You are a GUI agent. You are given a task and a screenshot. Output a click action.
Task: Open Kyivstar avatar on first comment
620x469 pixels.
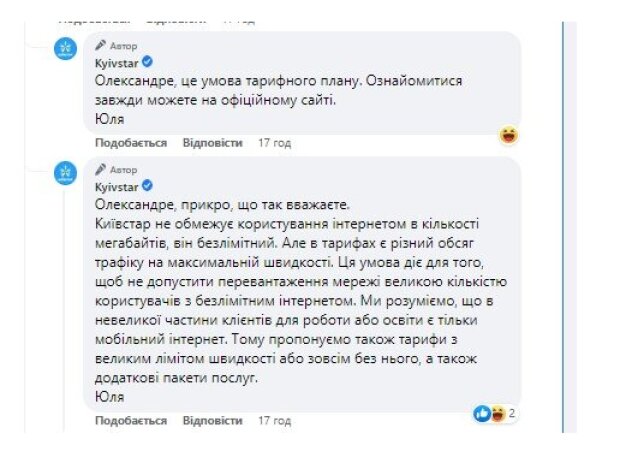(x=66, y=49)
